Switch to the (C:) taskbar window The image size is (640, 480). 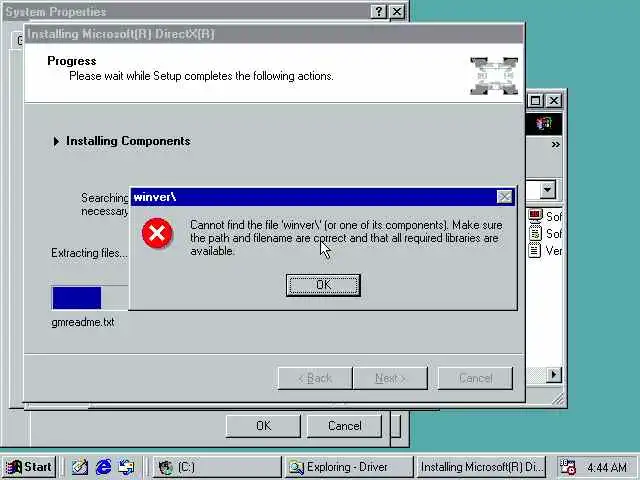(x=217, y=467)
